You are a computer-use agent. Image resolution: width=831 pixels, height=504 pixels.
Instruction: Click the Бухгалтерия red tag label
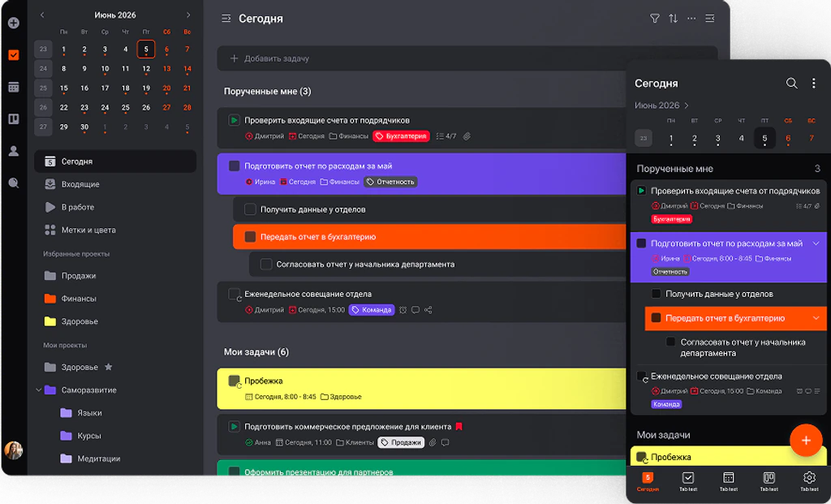401,136
